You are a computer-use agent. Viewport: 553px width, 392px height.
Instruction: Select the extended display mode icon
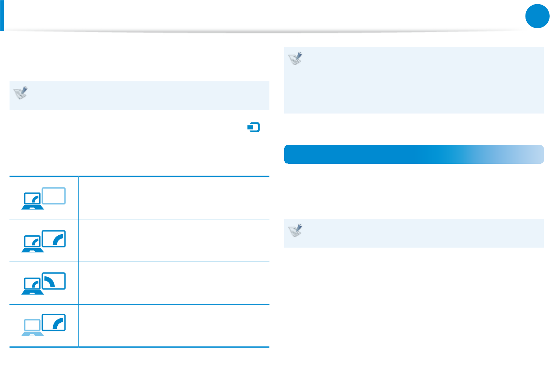click(43, 284)
